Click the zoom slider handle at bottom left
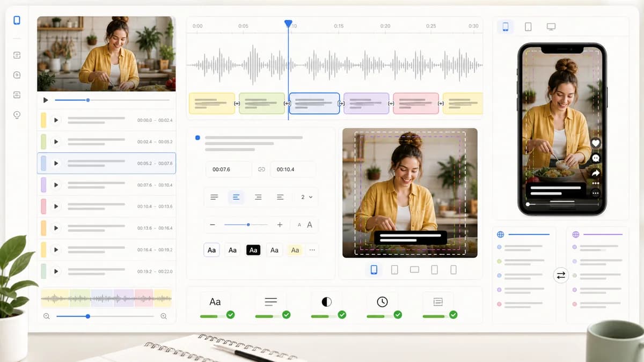 pyautogui.click(x=88, y=316)
